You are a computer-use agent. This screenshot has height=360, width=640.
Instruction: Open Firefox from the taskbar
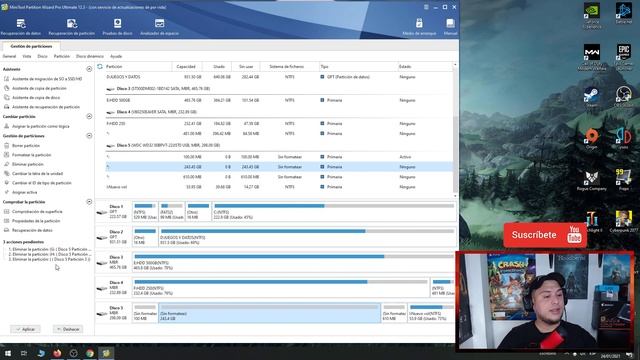pos(57,353)
